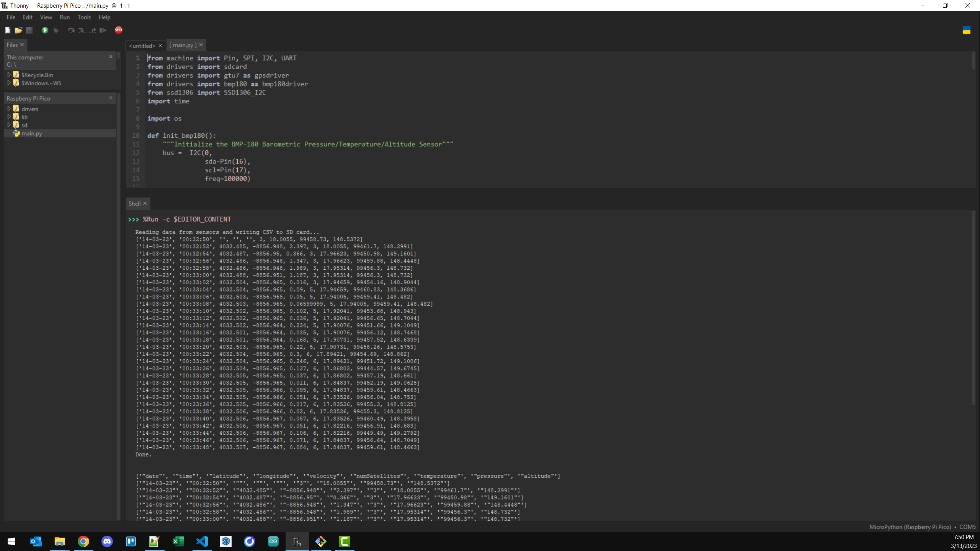Click the C: \ path in This computer
The height and width of the screenshot is (551, 980).
[x=11, y=64]
